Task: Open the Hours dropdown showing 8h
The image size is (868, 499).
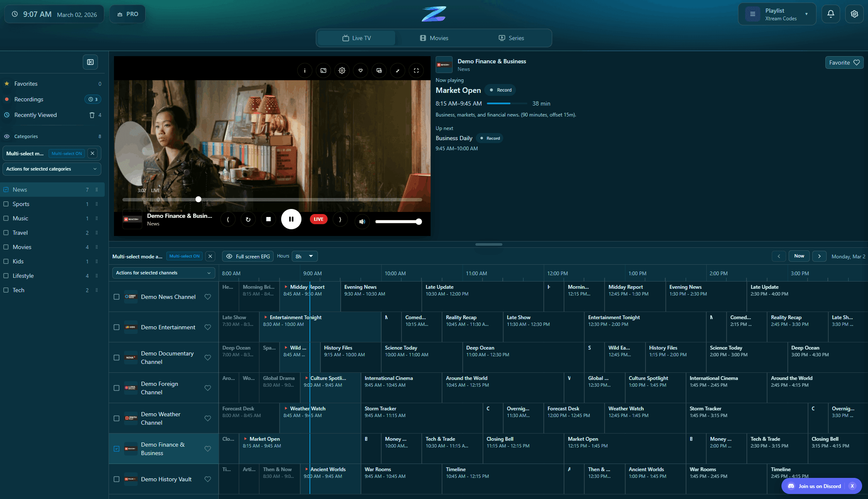Action: click(x=304, y=256)
